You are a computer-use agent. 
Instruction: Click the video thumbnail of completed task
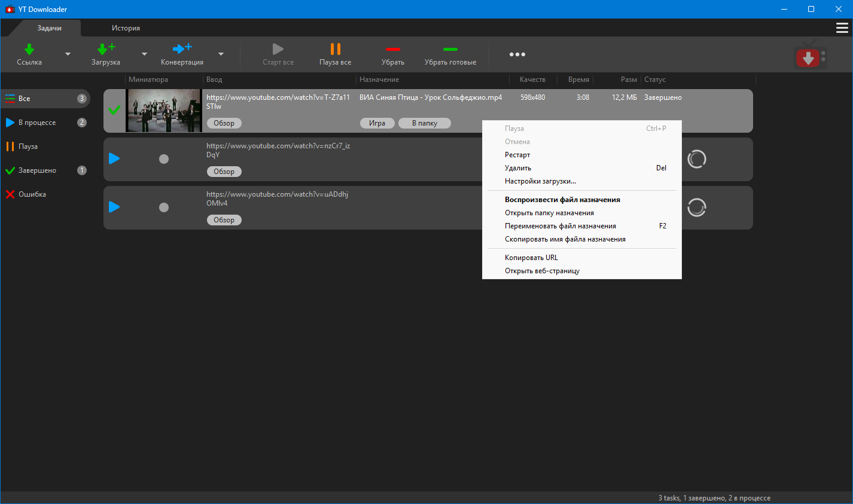tap(163, 111)
